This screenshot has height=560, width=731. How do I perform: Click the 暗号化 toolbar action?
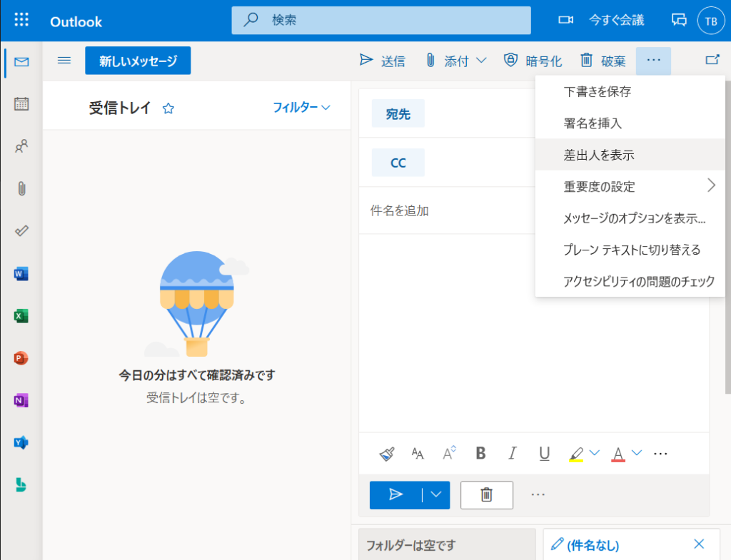pyautogui.click(x=533, y=61)
